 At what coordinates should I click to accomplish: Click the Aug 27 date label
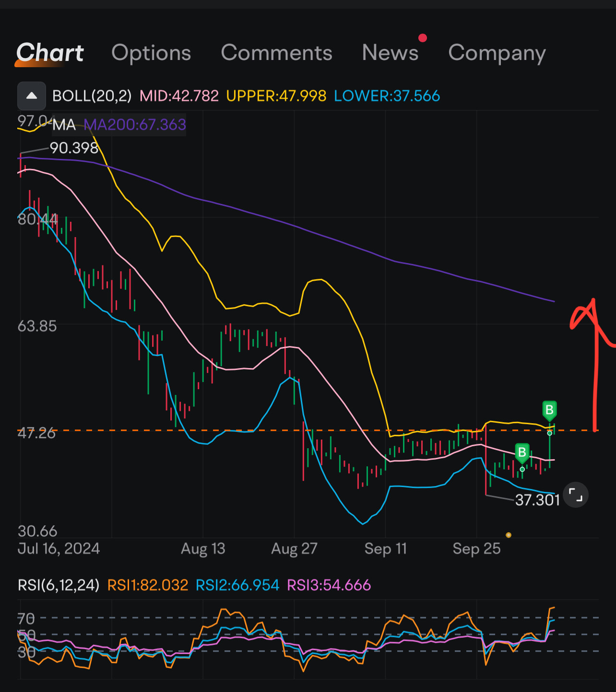294,549
